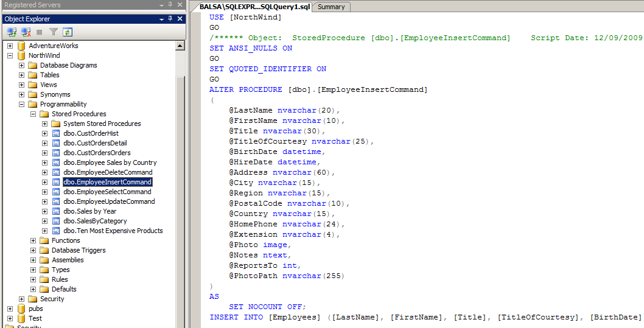Click the dbo.CustOrderHist procedure icon
The height and width of the screenshot is (328, 644).
[56, 133]
